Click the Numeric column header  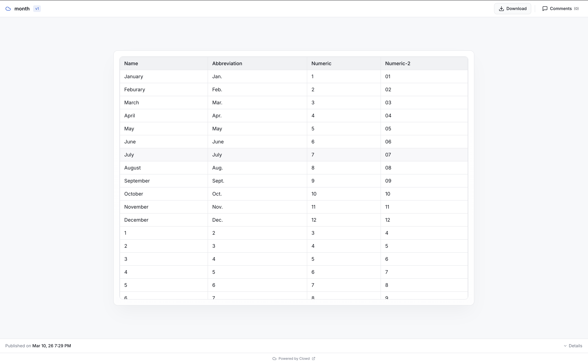[x=321, y=63]
